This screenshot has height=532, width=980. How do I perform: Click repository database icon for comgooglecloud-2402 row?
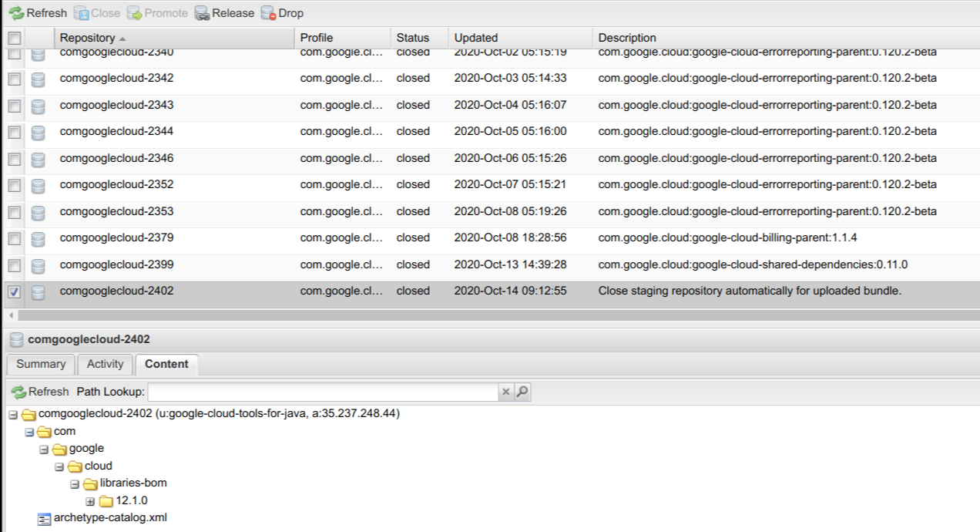point(38,291)
